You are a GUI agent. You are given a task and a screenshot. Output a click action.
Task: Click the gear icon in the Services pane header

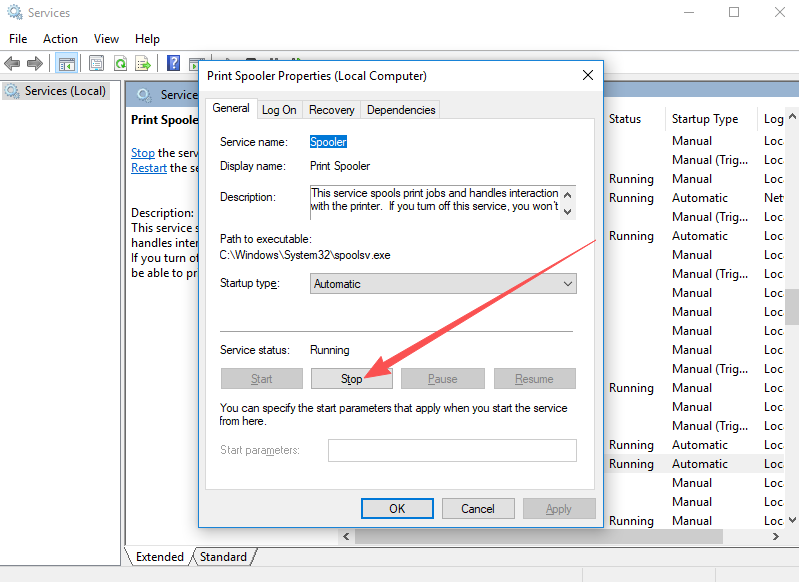144,95
